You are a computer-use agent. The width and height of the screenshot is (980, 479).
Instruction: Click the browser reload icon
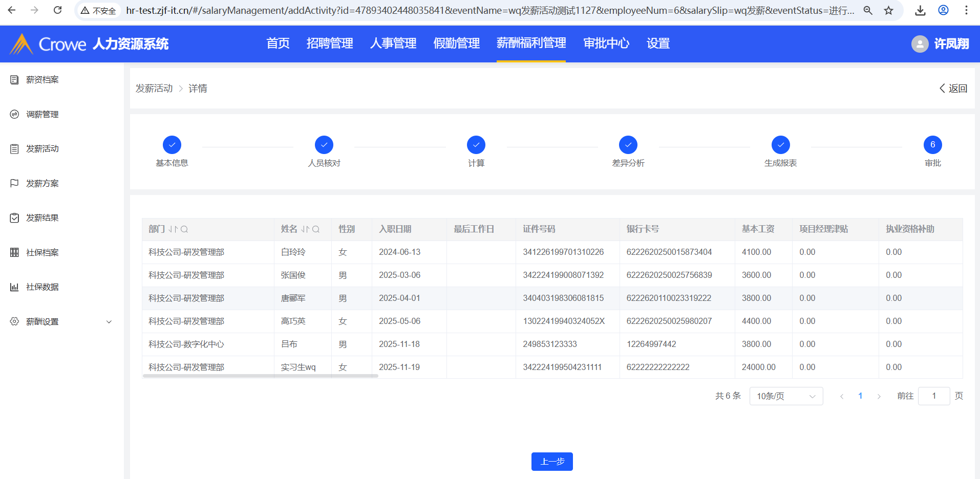click(x=58, y=10)
